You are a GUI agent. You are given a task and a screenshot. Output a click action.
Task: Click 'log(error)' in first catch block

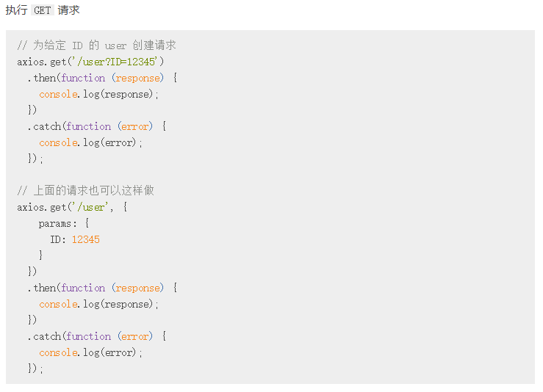tap(109, 142)
